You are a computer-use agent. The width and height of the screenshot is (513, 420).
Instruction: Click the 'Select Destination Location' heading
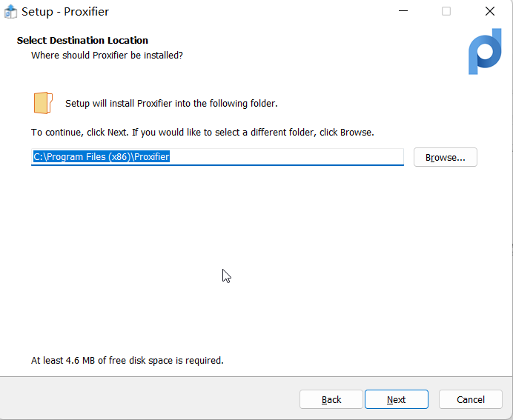[82, 41]
